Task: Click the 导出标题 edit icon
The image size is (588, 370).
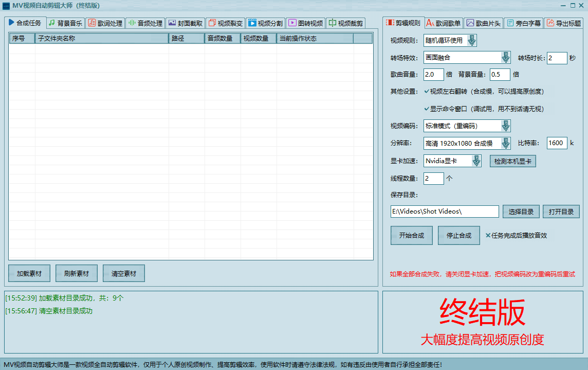Action: (x=550, y=23)
